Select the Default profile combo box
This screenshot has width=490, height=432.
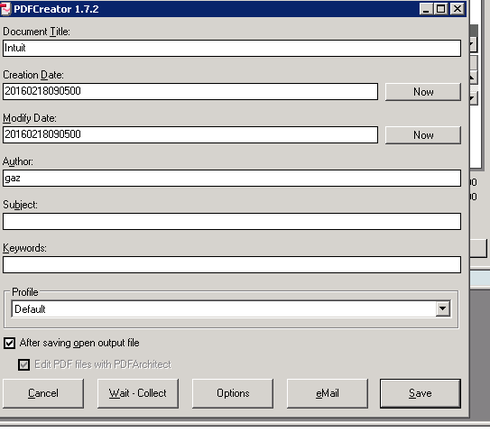point(231,309)
